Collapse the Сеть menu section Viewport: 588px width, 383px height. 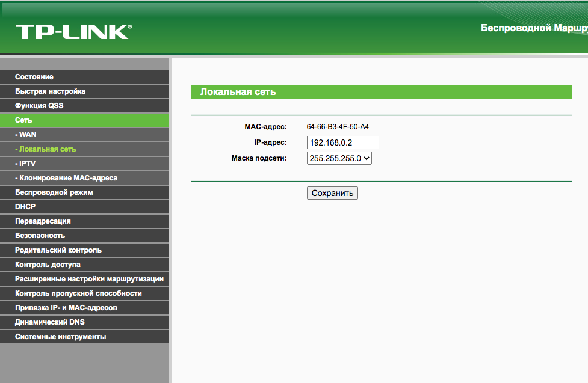click(84, 120)
